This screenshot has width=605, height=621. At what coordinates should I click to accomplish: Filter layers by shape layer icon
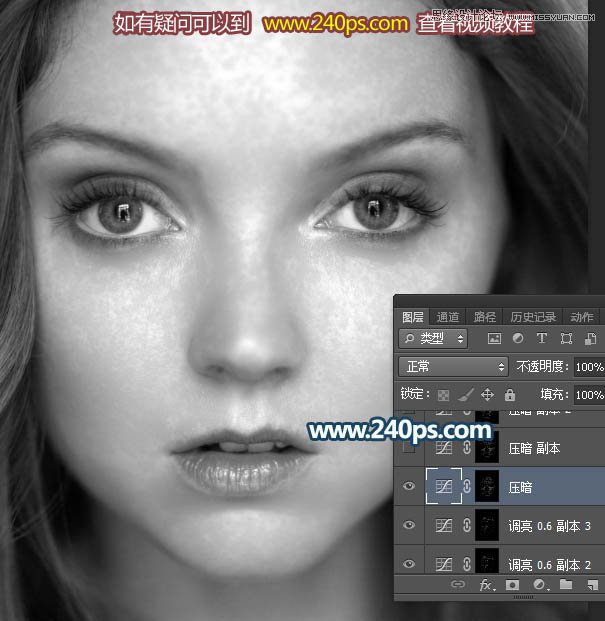click(x=566, y=339)
